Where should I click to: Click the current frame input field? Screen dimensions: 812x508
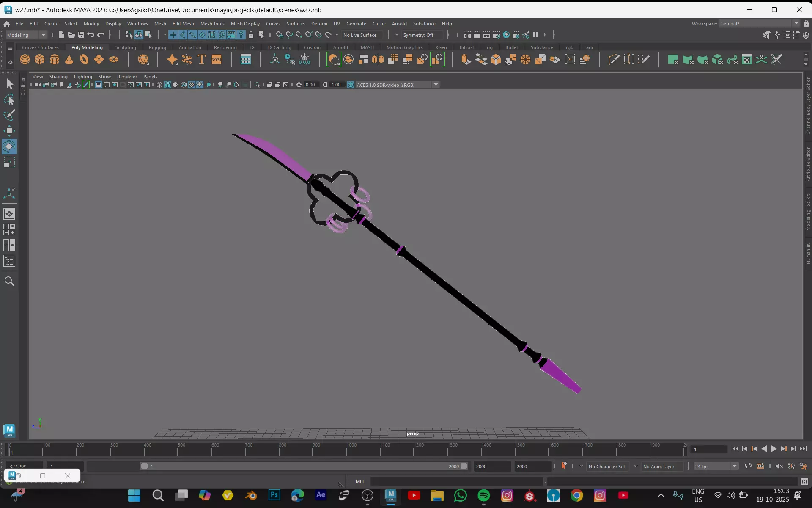(709, 449)
